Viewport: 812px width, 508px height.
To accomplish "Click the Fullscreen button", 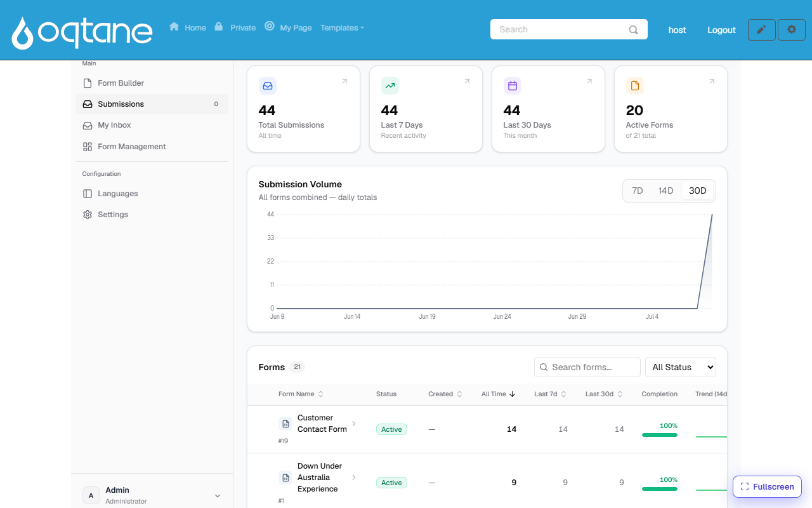I will (x=768, y=487).
